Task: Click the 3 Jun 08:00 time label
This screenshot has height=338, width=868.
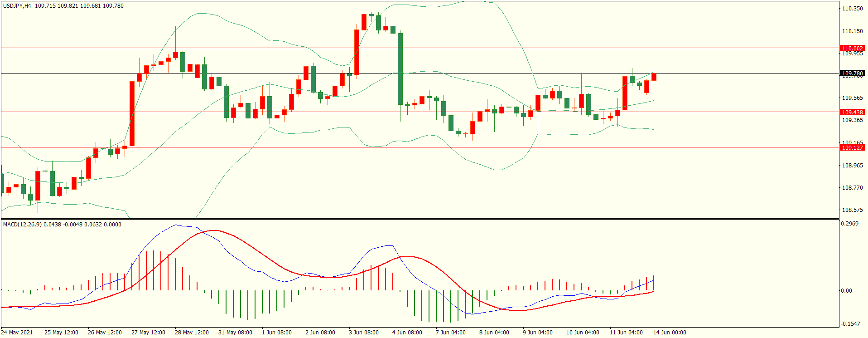Action: pyautogui.click(x=364, y=333)
